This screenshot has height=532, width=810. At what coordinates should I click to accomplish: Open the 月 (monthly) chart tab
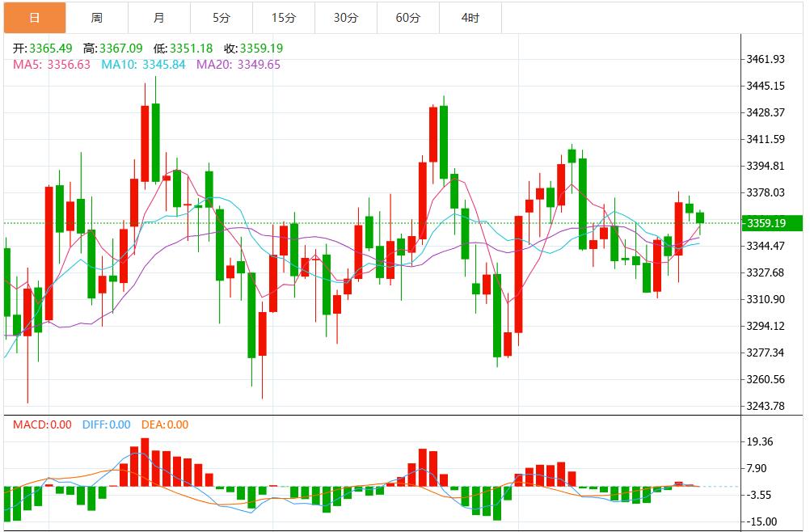(x=158, y=16)
